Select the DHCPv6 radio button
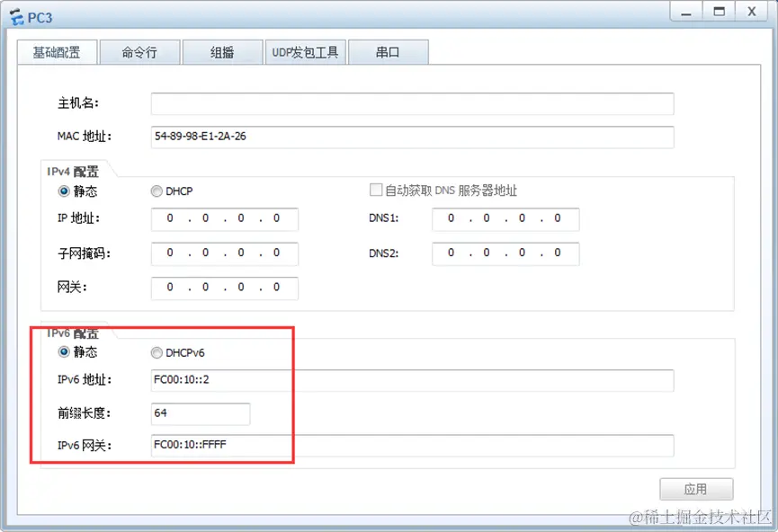Image resolution: width=778 pixels, height=532 pixels. (156, 352)
